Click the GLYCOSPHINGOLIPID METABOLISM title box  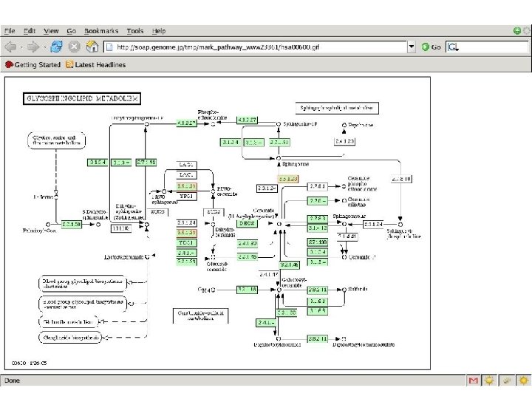pos(82,98)
